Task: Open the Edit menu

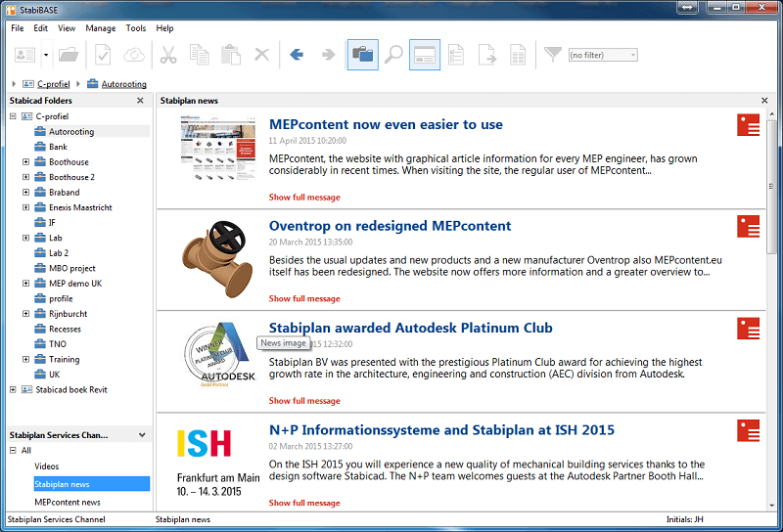Action: [40, 28]
